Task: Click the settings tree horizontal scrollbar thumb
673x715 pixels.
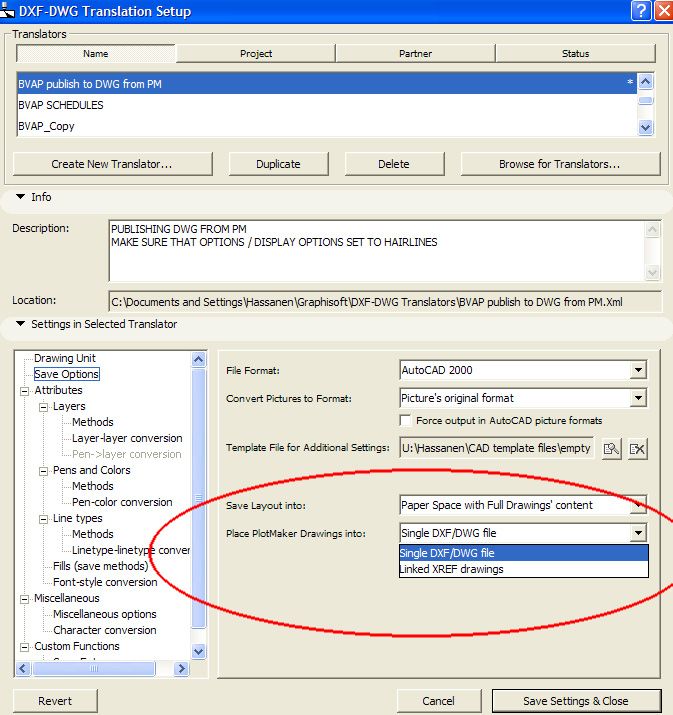Action: (x=94, y=668)
